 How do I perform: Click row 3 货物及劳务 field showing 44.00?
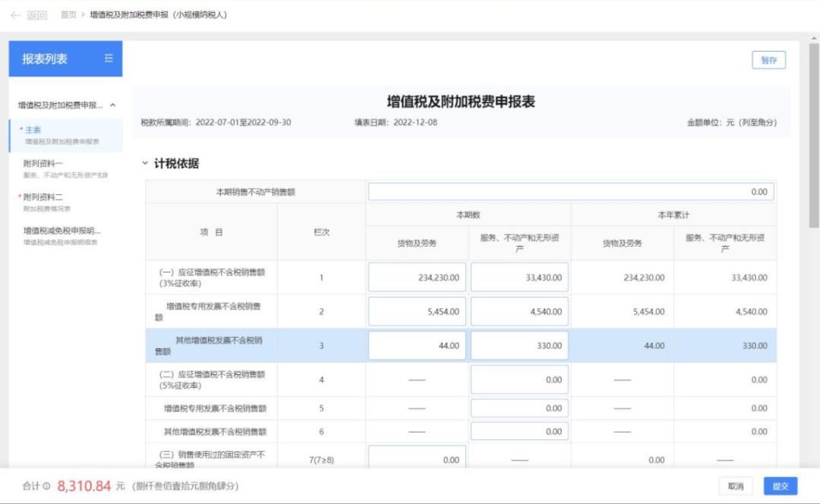coord(417,345)
